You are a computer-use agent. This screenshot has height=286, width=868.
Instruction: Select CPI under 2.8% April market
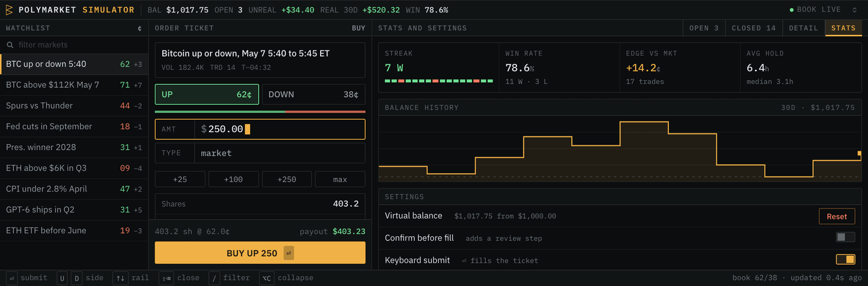(74, 189)
